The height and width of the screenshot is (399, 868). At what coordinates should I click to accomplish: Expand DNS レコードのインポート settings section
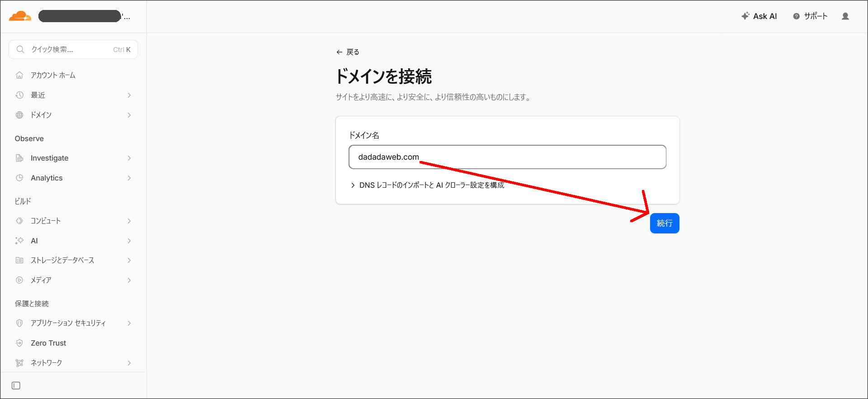427,185
